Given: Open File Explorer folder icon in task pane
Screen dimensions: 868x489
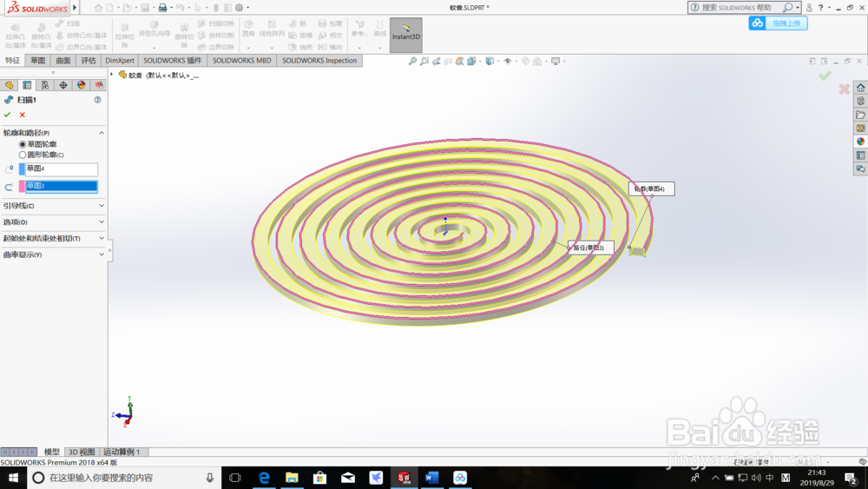Looking at the screenshot, I should tap(861, 115).
